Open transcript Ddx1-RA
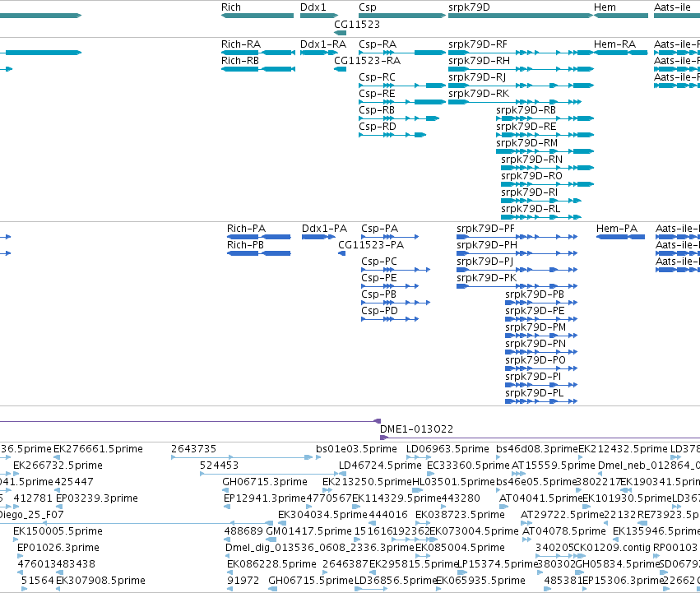This screenshot has width=700, height=593. 323,44
